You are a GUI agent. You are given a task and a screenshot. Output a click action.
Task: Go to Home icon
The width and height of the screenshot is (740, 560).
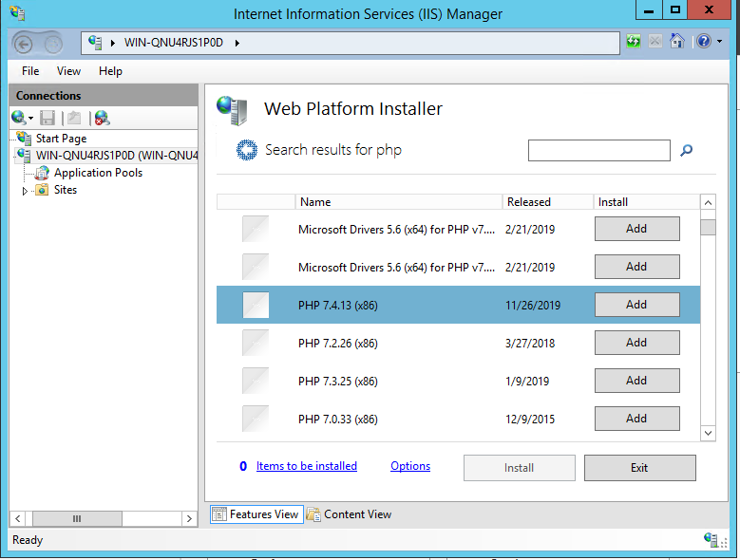[x=676, y=42]
